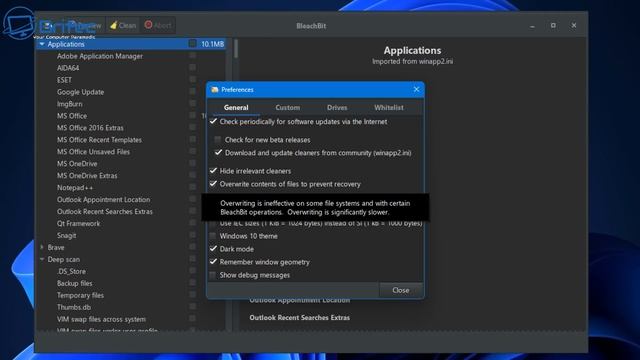Enable Show debug messages
This screenshot has height=360, width=640.
coord(213,275)
